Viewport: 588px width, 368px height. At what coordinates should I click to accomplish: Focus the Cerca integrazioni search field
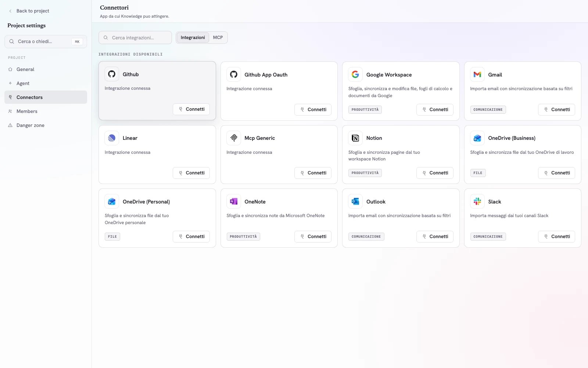135,38
